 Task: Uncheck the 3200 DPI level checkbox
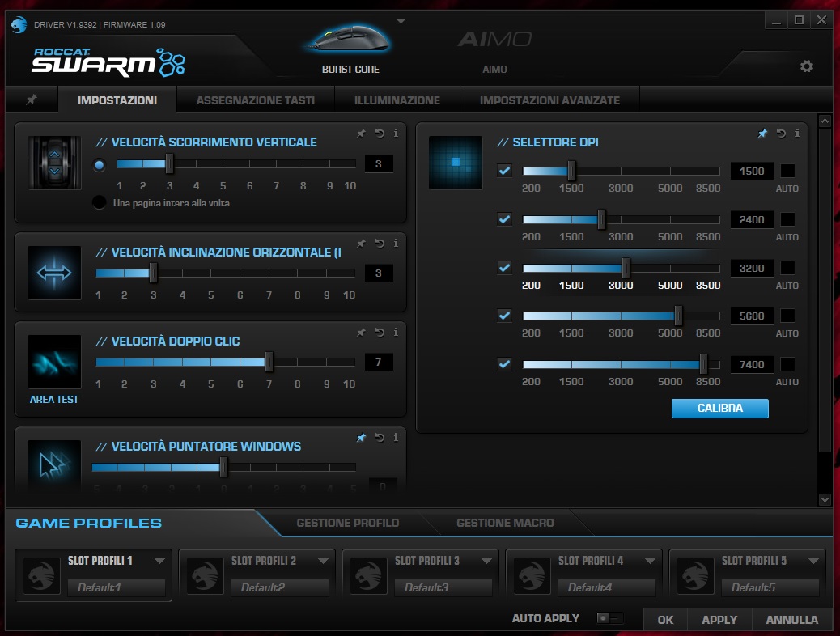click(x=504, y=267)
